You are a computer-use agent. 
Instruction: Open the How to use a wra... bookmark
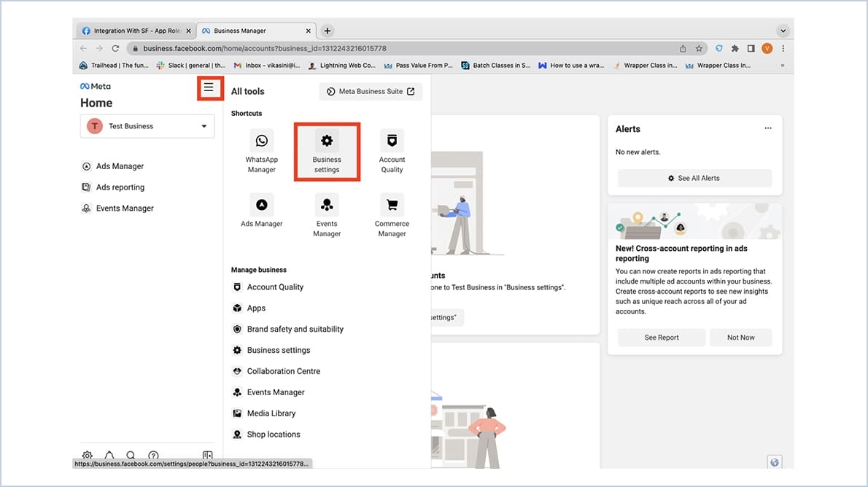coord(571,66)
